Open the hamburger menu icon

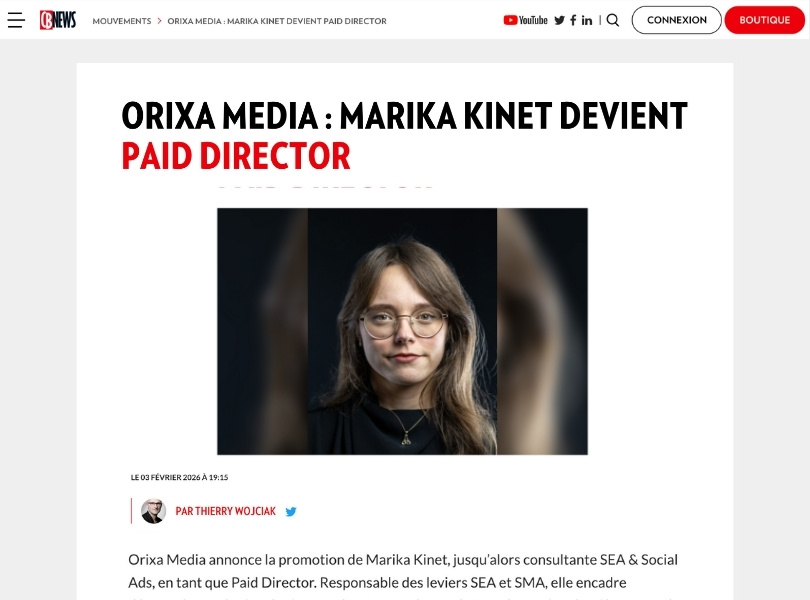click(x=16, y=20)
